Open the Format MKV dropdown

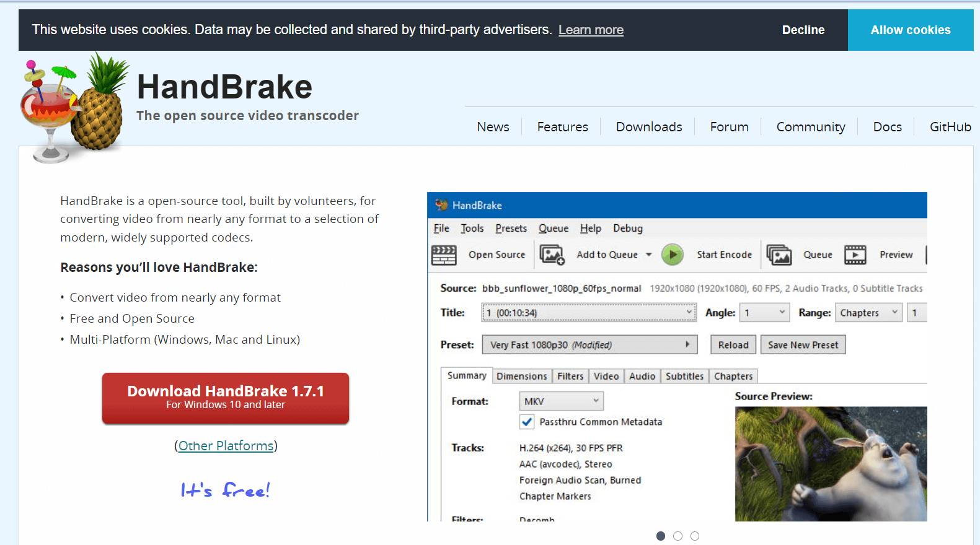point(561,401)
